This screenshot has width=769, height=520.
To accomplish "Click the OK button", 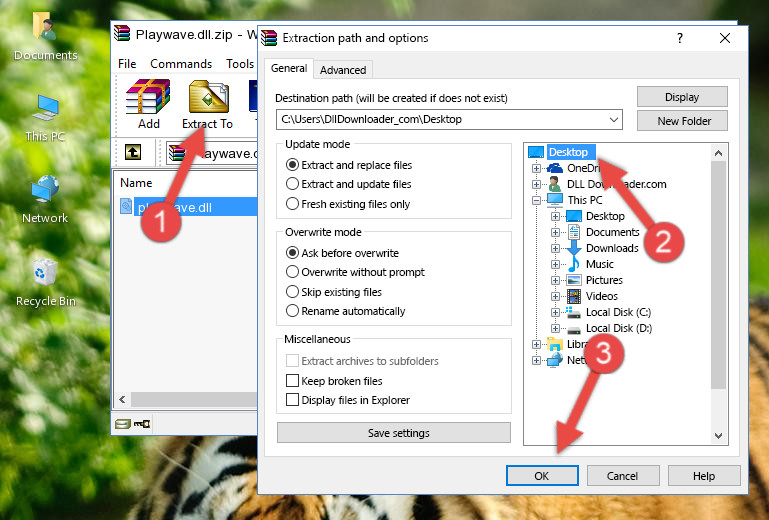I will tap(542, 476).
